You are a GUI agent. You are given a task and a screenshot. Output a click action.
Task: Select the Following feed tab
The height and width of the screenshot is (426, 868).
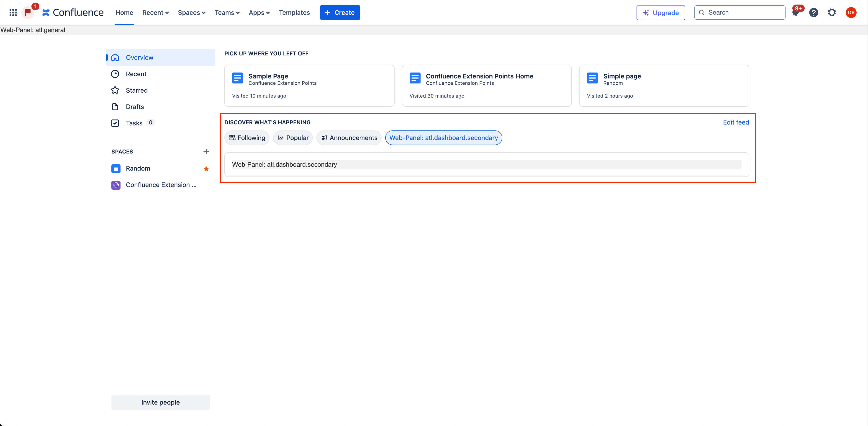[x=247, y=138]
